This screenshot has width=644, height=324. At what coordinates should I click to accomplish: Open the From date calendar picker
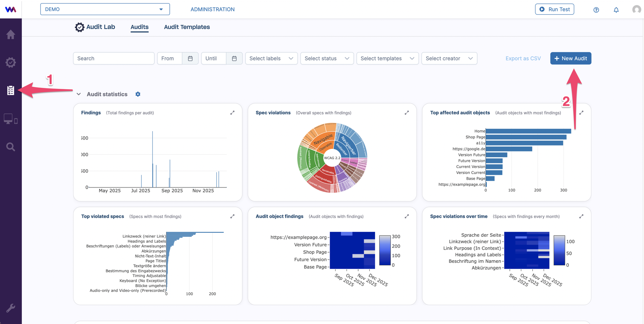[x=190, y=58]
